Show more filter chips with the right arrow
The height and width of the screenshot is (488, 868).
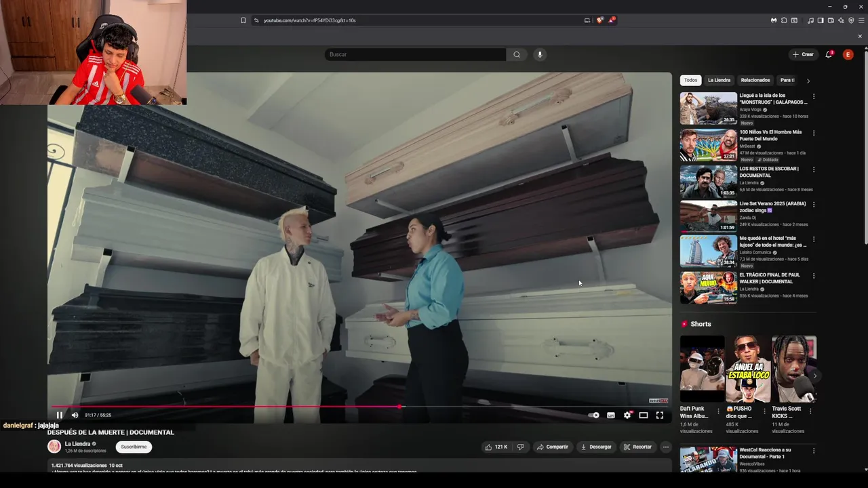(x=808, y=81)
